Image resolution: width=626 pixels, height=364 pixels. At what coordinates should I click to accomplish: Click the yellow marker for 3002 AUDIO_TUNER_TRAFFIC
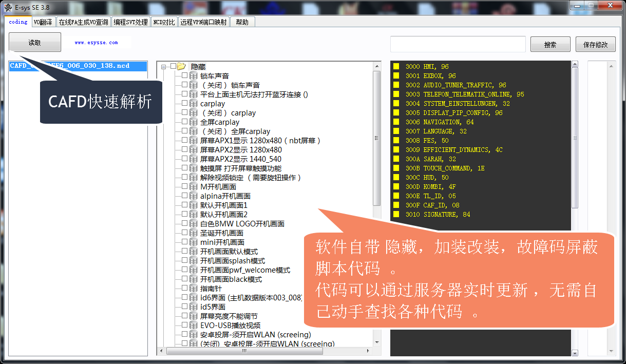pyautogui.click(x=396, y=85)
